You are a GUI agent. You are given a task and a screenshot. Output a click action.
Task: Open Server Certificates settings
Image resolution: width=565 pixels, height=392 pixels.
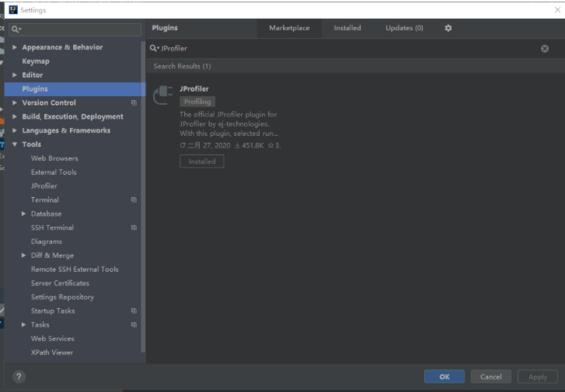click(x=60, y=283)
